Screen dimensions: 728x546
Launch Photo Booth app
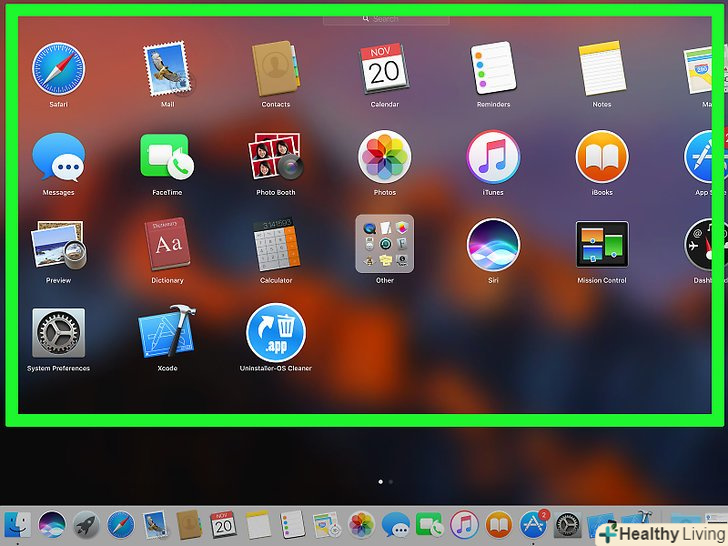tap(276, 156)
